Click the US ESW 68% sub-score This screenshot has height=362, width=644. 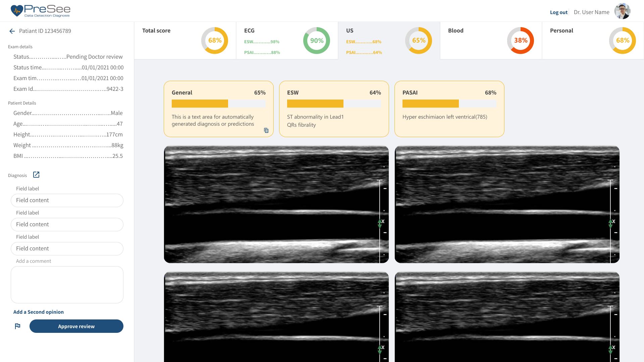pos(364,42)
